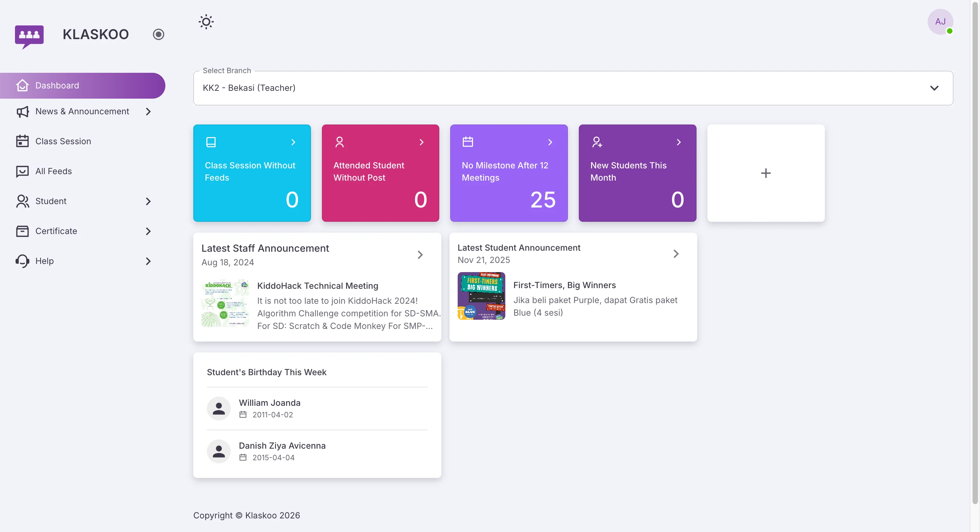980x532 pixels.
Task: Expand the News & Announcement submenu
Action: (148, 112)
